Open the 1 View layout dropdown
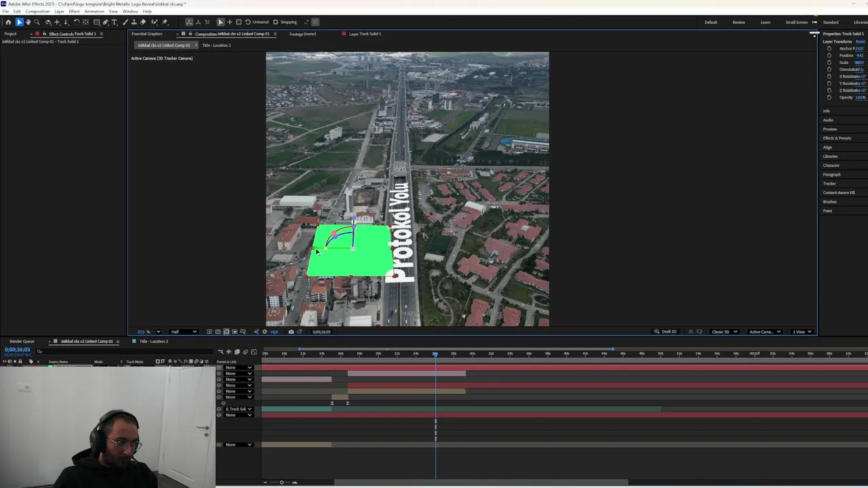Image resolution: width=868 pixels, height=488 pixels. click(x=802, y=331)
